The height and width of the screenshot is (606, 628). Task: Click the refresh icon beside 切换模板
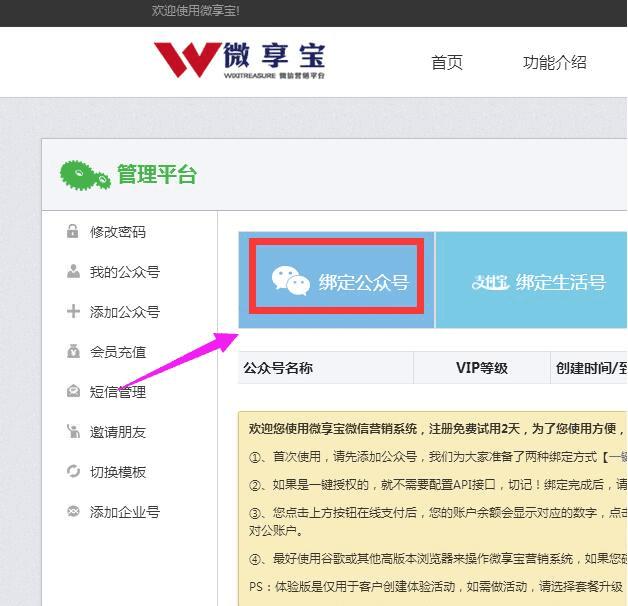[73, 471]
